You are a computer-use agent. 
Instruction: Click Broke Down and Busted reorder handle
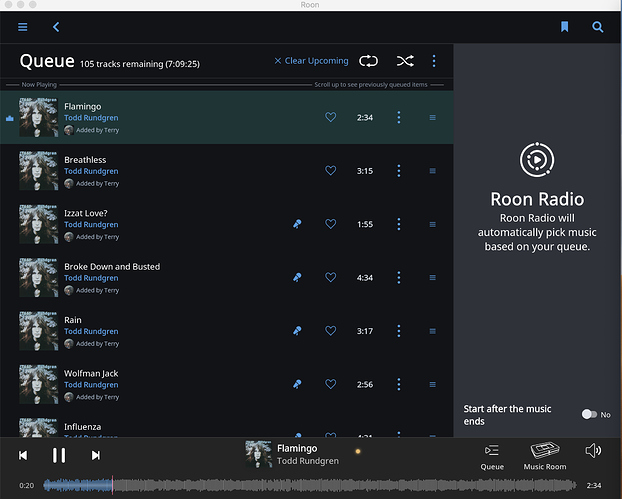tap(432, 278)
